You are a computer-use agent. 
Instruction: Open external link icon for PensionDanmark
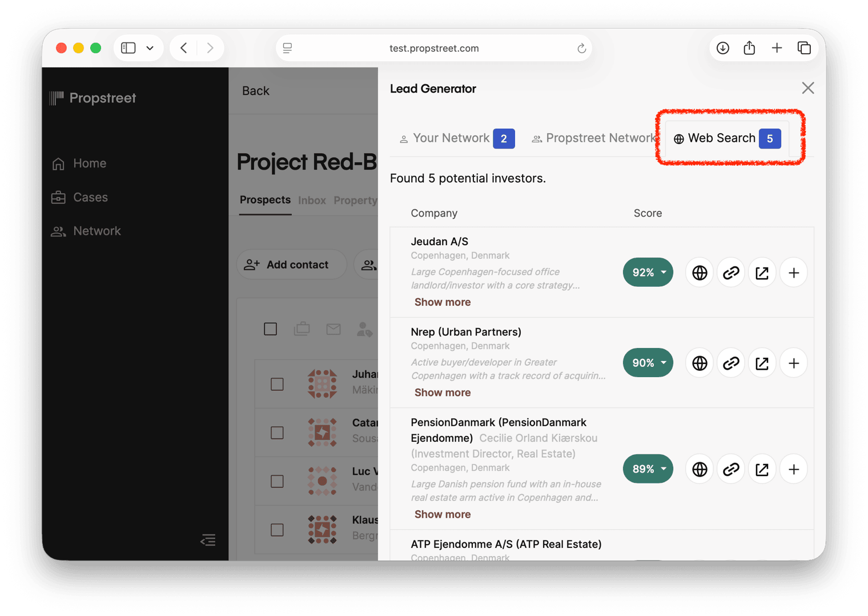pyautogui.click(x=762, y=469)
